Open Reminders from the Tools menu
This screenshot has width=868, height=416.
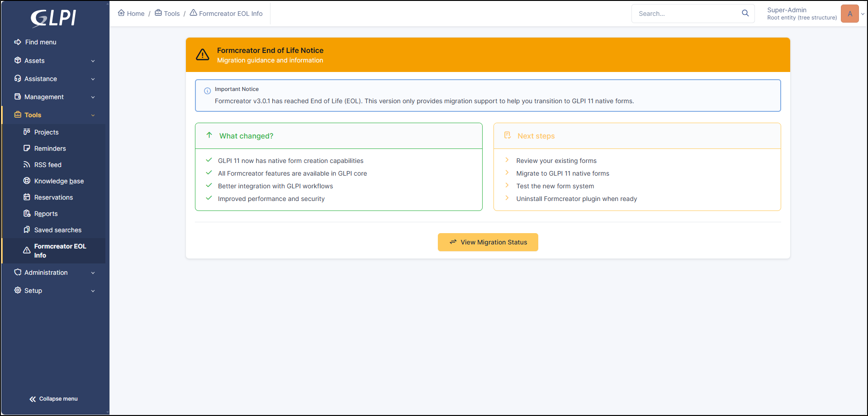click(x=50, y=148)
